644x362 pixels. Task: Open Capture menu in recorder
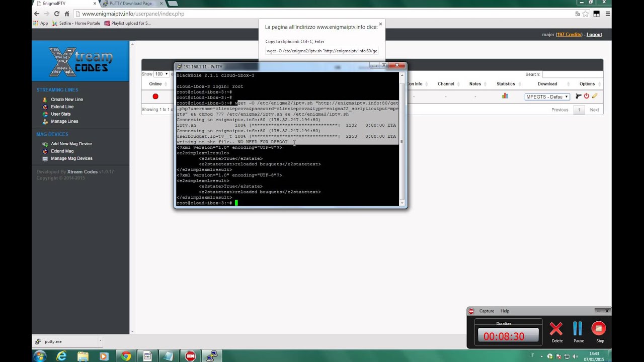pyautogui.click(x=487, y=311)
